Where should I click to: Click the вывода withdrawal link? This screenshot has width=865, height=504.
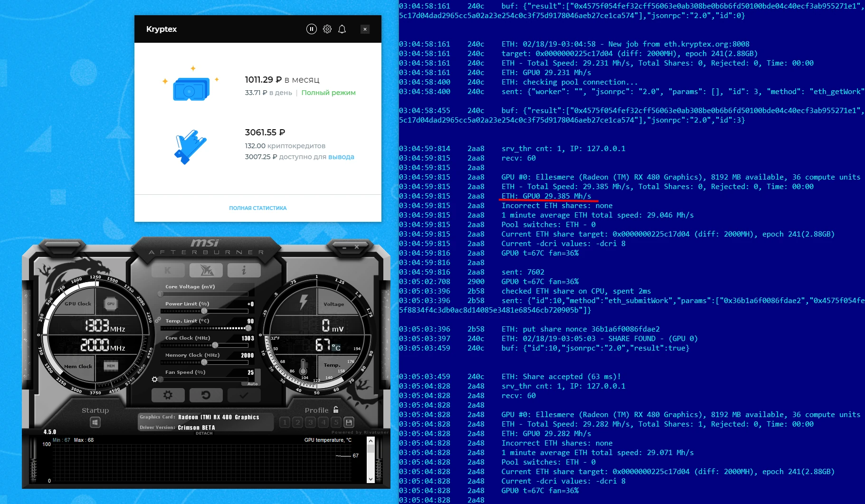(341, 157)
